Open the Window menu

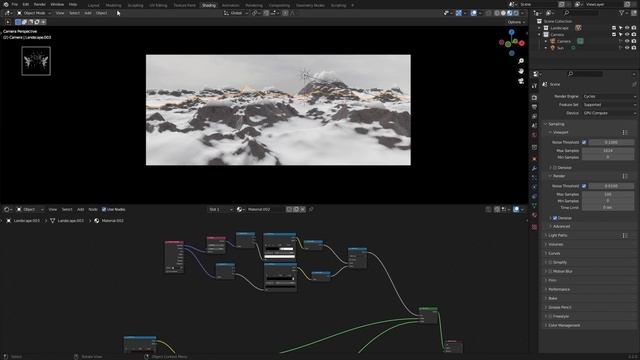(x=57, y=4)
